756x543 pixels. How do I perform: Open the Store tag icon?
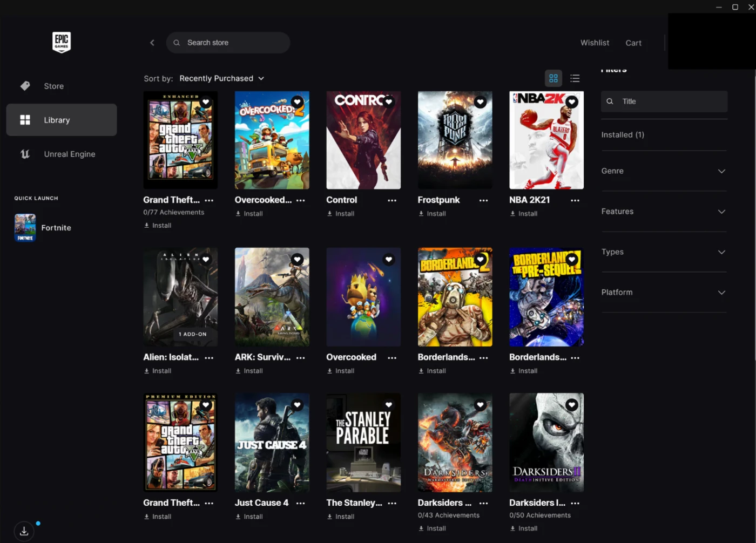(x=25, y=86)
